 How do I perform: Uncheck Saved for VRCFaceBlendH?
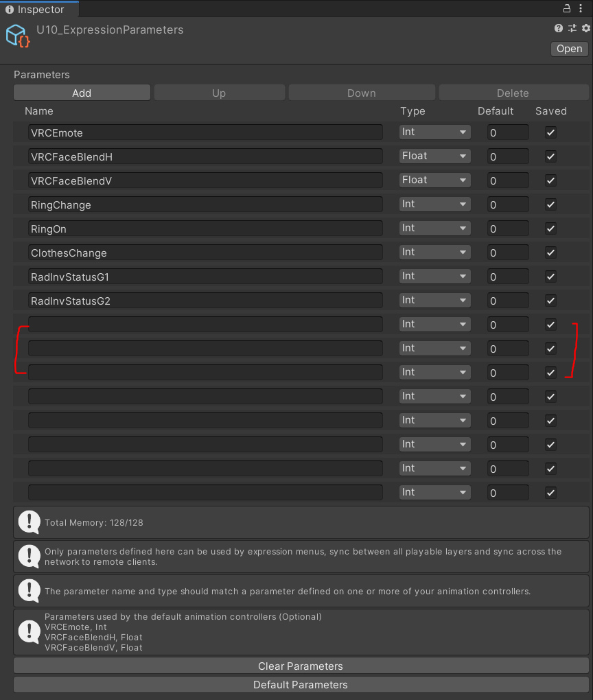pos(550,156)
